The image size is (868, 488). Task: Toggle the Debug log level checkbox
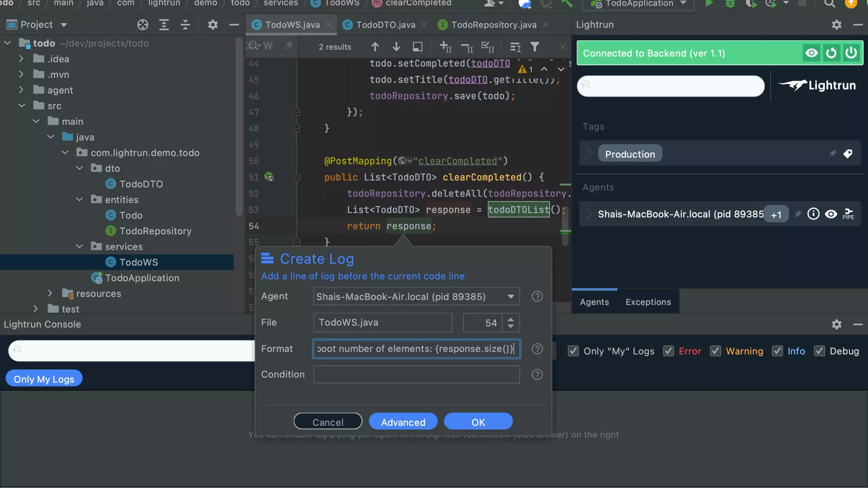819,351
